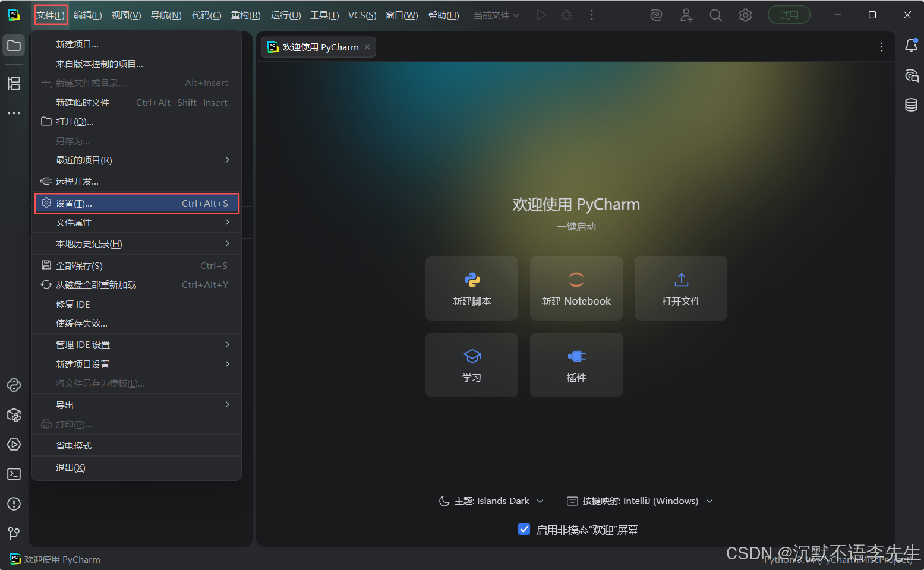Open the 运行(U) menu

tap(286, 15)
